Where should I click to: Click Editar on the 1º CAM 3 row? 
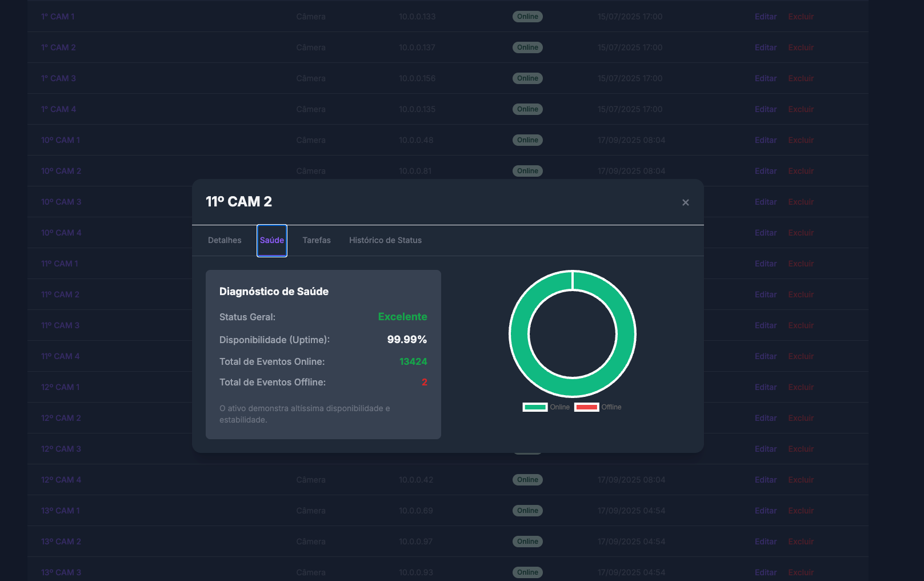765,78
